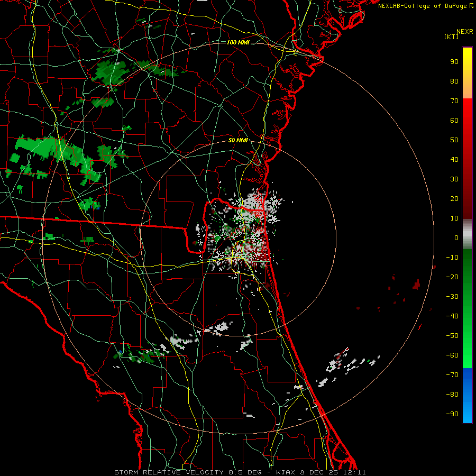Click the 20 value on velocity legend
The image size is (476, 476).
click(x=454, y=198)
